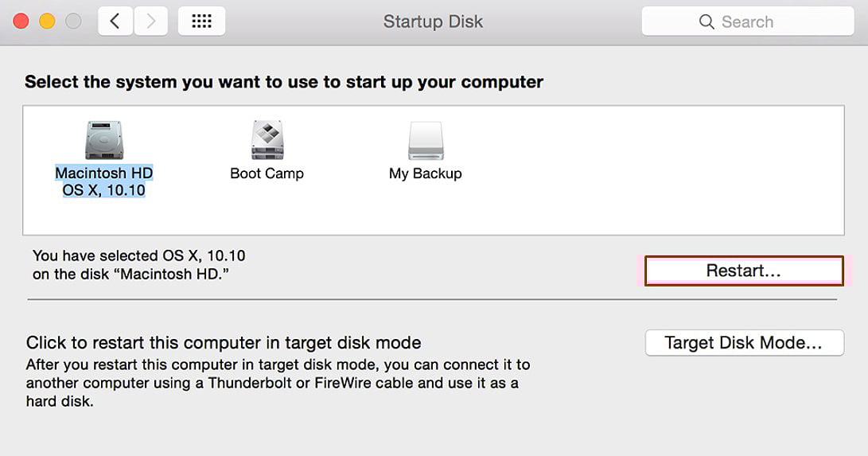868x456 pixels.
Task: Select the Macintosh HD disk icon
Action: pyautogui.click(x=103, y=141)
